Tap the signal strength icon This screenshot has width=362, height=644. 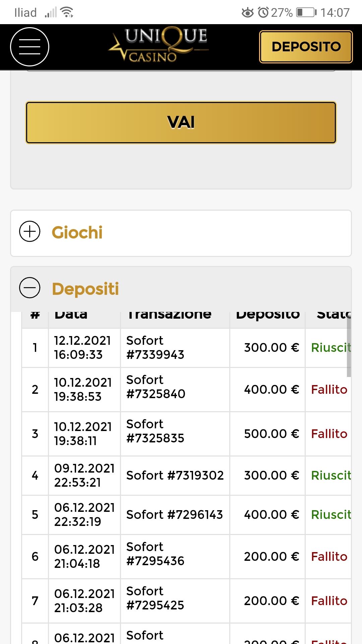tap(51, 13)
